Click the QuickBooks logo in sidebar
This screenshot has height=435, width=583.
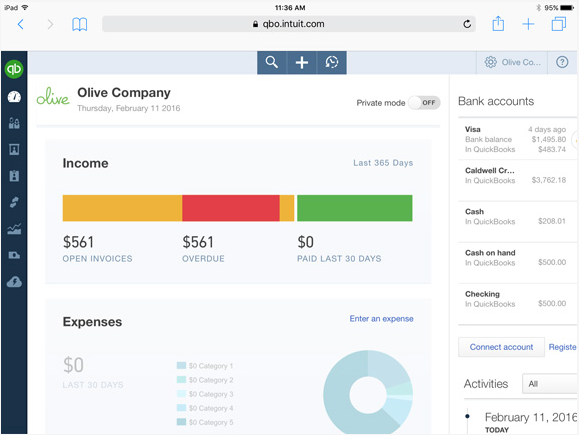[14, 69]
